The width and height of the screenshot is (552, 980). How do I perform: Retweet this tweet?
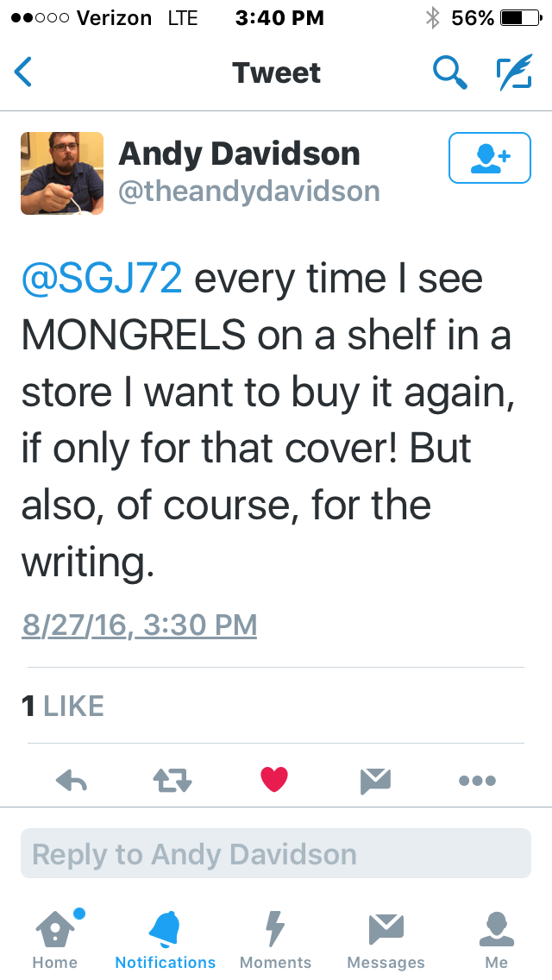pyautogui.click(x=172, y=781)
